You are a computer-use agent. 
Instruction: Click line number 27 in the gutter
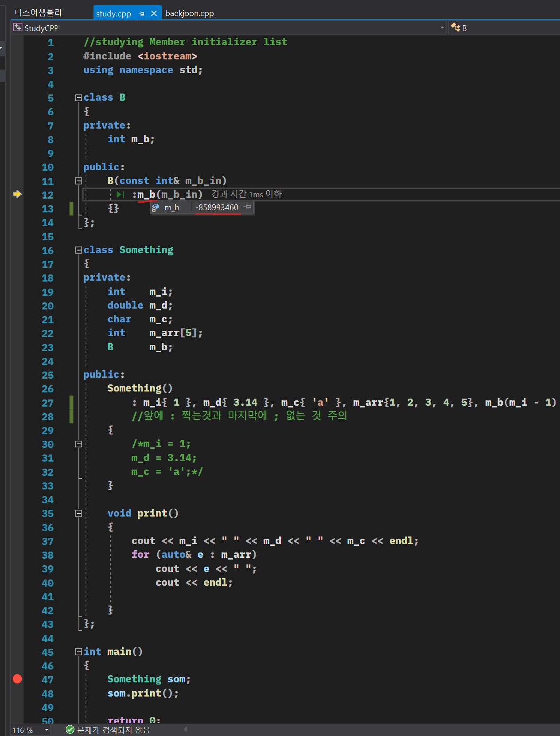[x=47, y=403]
